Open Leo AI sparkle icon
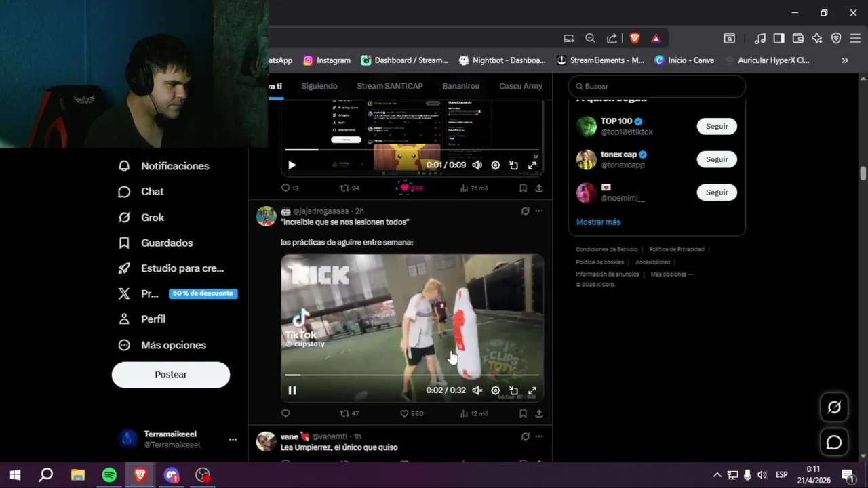Viewport: 868px width, 488px height. (817, 38)
